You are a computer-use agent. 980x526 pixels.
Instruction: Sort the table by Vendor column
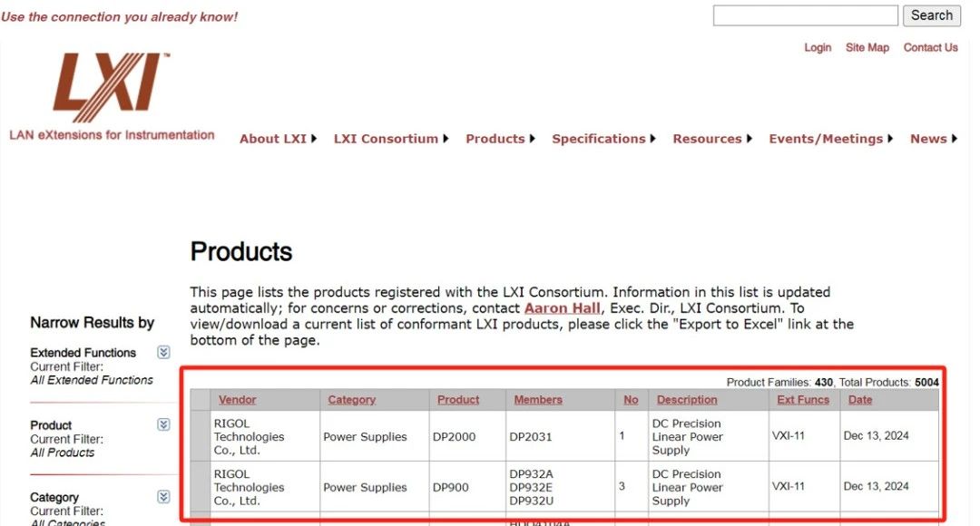click(x=237, y=400)
